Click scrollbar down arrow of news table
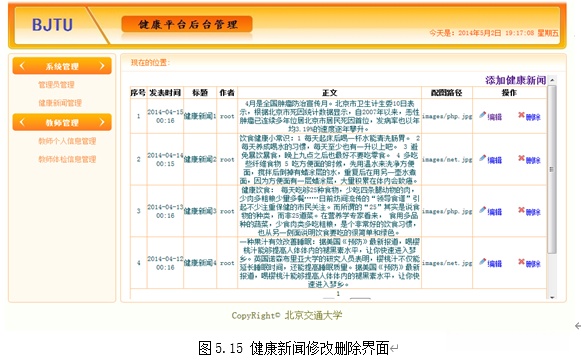The width and height of the screenshot is (581, 360). pyautogui.click(x=552, y=297)
